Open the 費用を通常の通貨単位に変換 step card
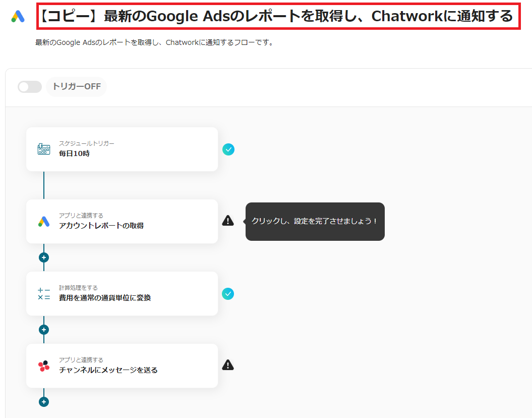Screen dimensions: 532x418 (x=122, y=294)
